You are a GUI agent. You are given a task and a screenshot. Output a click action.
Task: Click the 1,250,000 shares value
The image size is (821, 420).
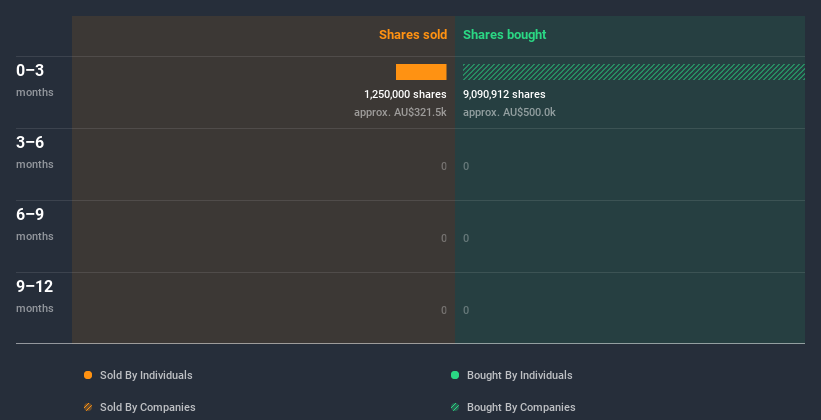(x=405, y=94)
